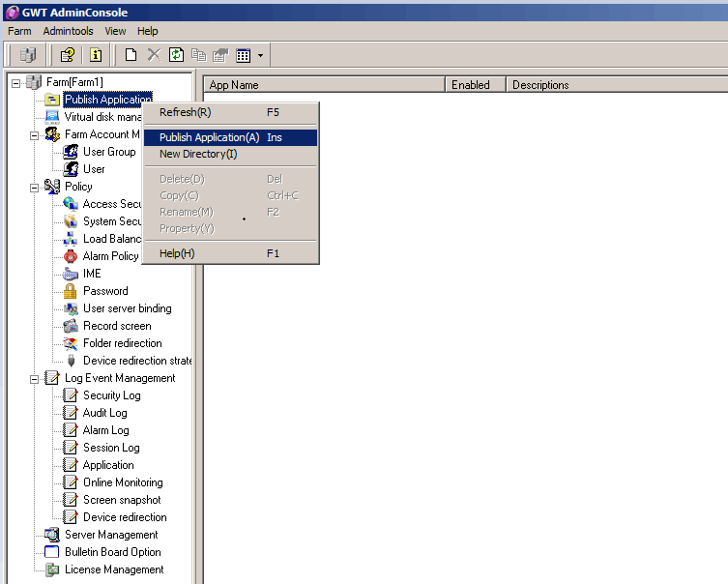Click the Server Management tree icon
The height and width of the screenshot is (584, 728).
52,535
